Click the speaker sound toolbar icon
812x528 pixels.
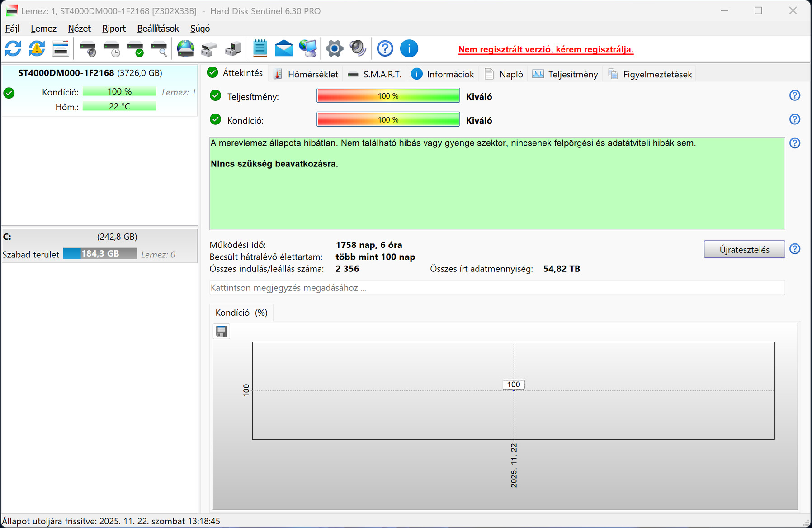[358, 48]
